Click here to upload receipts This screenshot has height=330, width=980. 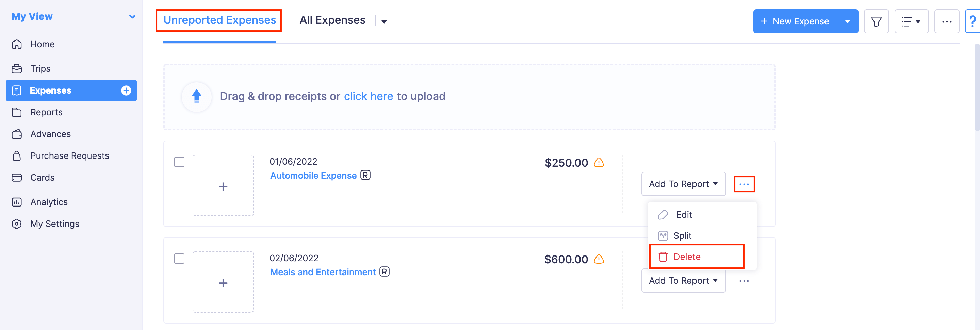(369, 96)
